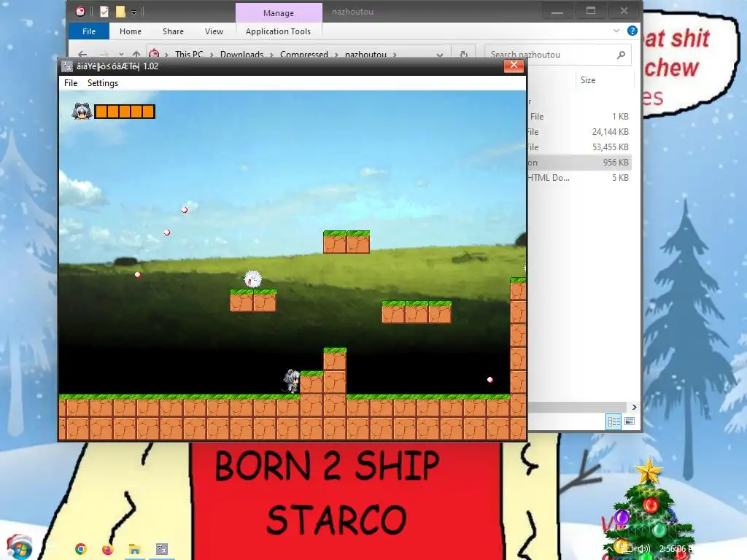Open the Settings menu in the game window
The height and width of the screenshot is (560, 747).
pyautogui.click(x=102, y=83)
